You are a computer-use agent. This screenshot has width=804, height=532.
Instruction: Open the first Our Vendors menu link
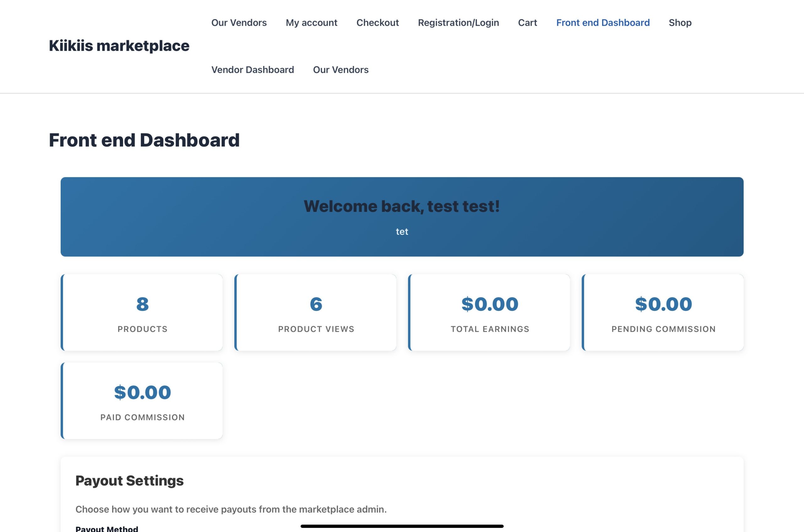tap(239, 23)
